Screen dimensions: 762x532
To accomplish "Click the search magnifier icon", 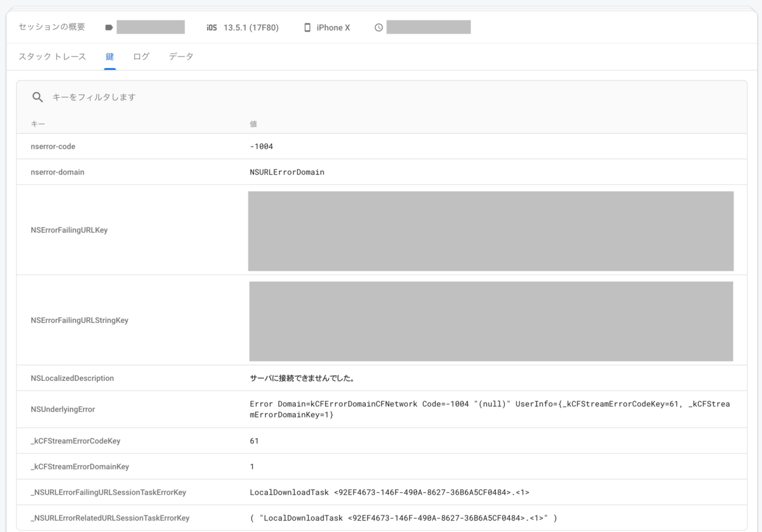I will point(37,97).
